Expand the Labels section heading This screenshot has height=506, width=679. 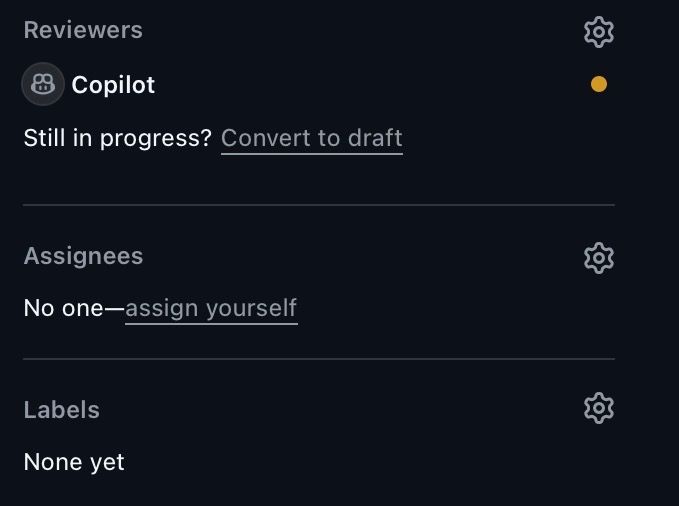(61, 410)
